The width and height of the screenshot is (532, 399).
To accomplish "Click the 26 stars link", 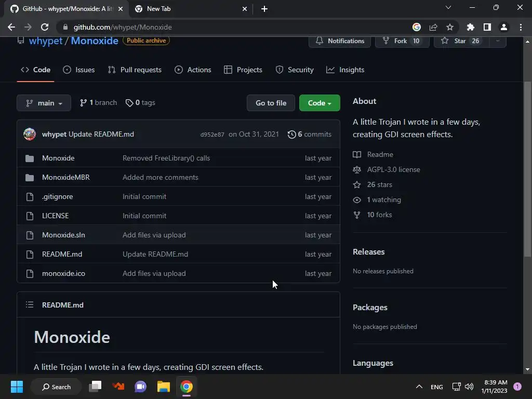I will point(380,184).
